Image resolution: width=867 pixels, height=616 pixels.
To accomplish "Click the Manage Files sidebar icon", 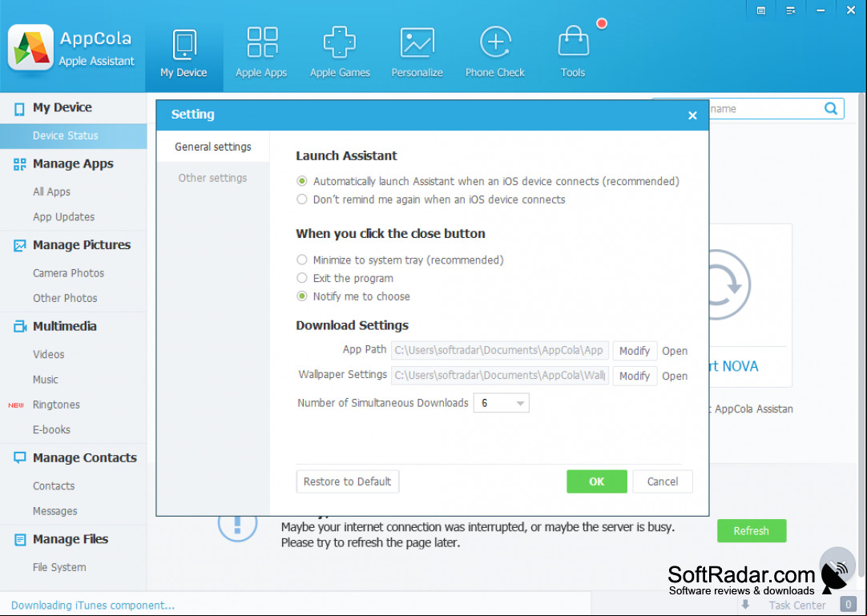I will tap(19, 540).
